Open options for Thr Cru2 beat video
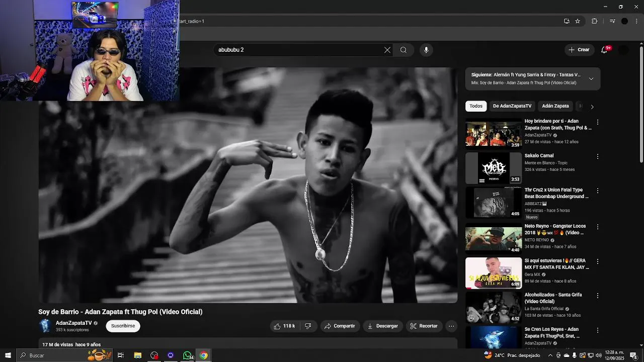Viewport: 644px width, 362px height. point(598,191)
